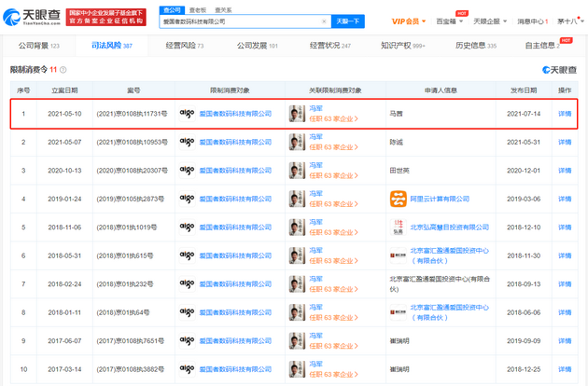Switch to the 知识产权 tab
Image resolution: width=588 pixels, height=386 pixels.
pos(403,46)
